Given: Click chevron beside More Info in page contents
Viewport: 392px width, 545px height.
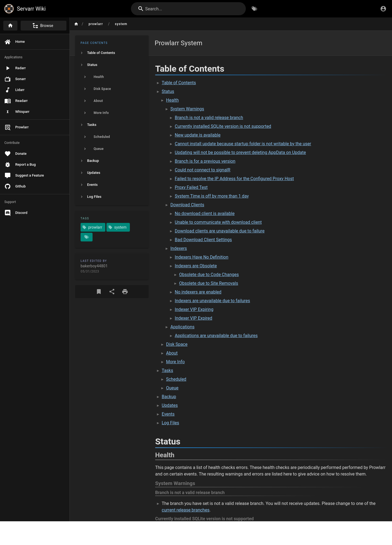Looking at the screenshot, I should point(85,113).
